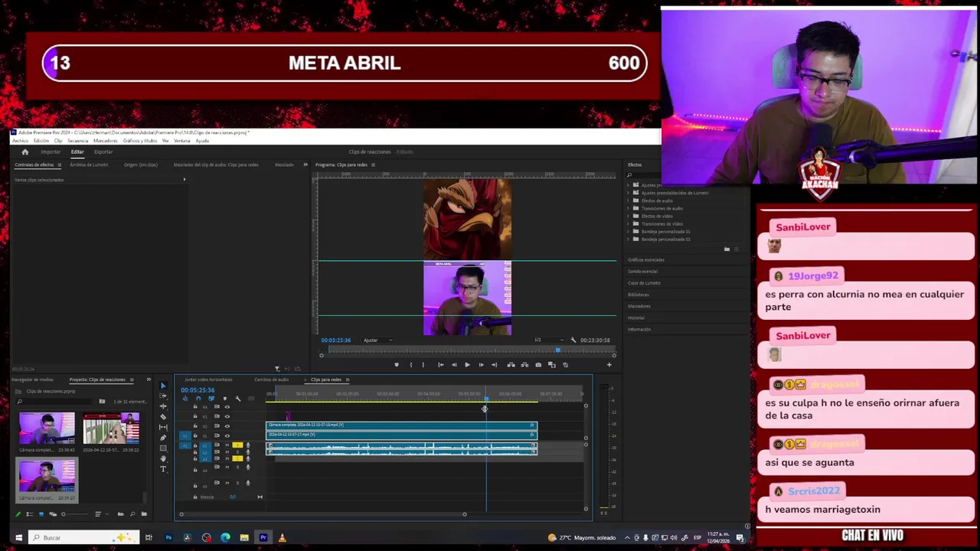Viewport: 980px width, 551px height.
Task: Select the Pen tool
Action: pos(163,438)
